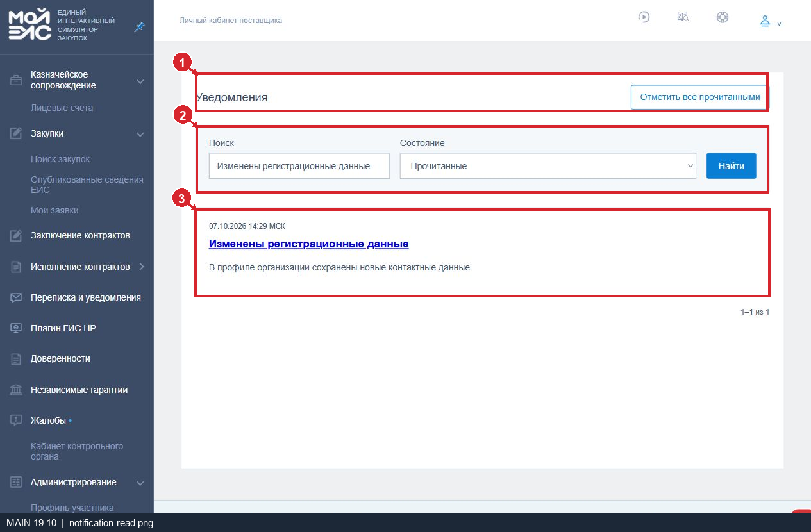The height and width of the screenshot is (532, 811).
Task: Open the Изменены регистрационные данные notification link
Action: (309, 244)
